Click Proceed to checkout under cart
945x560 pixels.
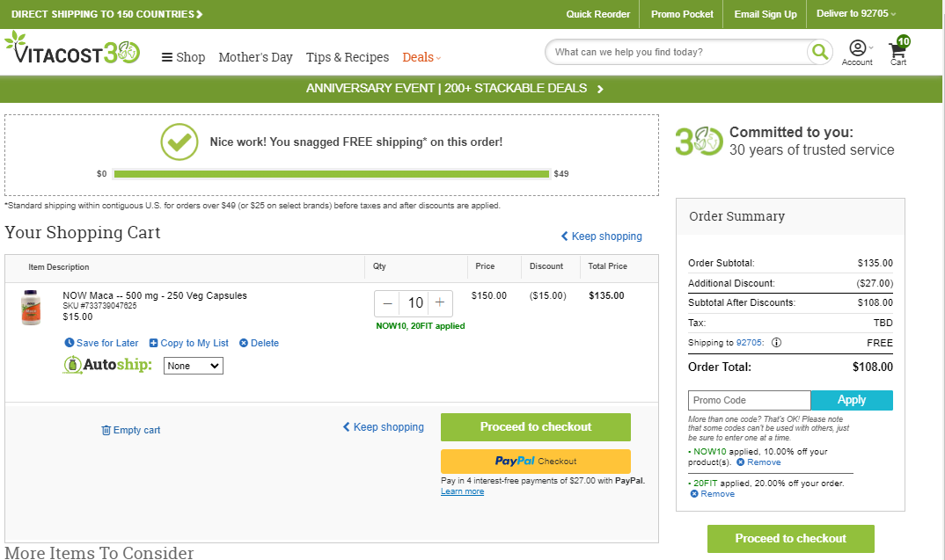(536, 427)
